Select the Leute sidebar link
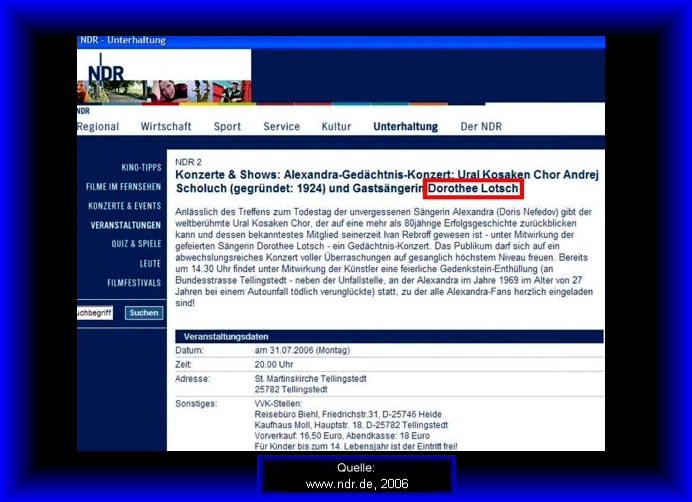The width and height of the screenshot is (692, 502). (x=150, y=263)
